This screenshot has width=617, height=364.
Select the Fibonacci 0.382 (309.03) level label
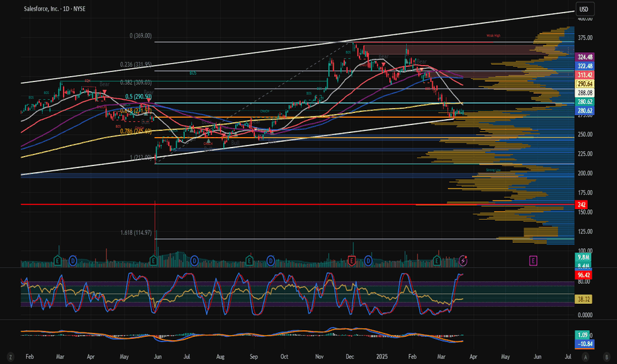pyautogui.click(x=136, y=83)
